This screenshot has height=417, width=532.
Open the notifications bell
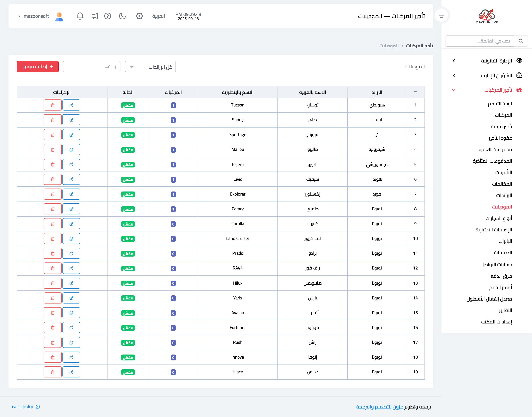(80, 16)
